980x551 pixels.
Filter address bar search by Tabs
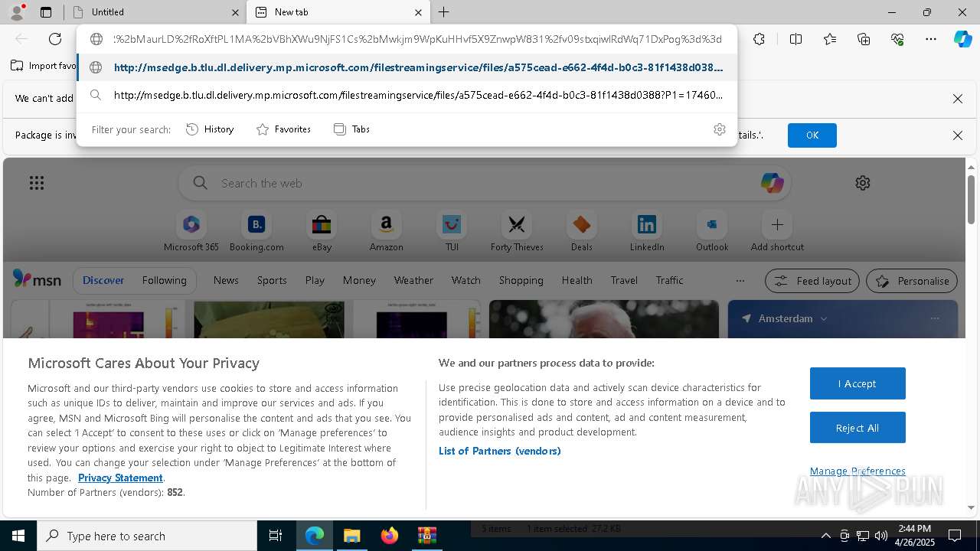point(351,129)
